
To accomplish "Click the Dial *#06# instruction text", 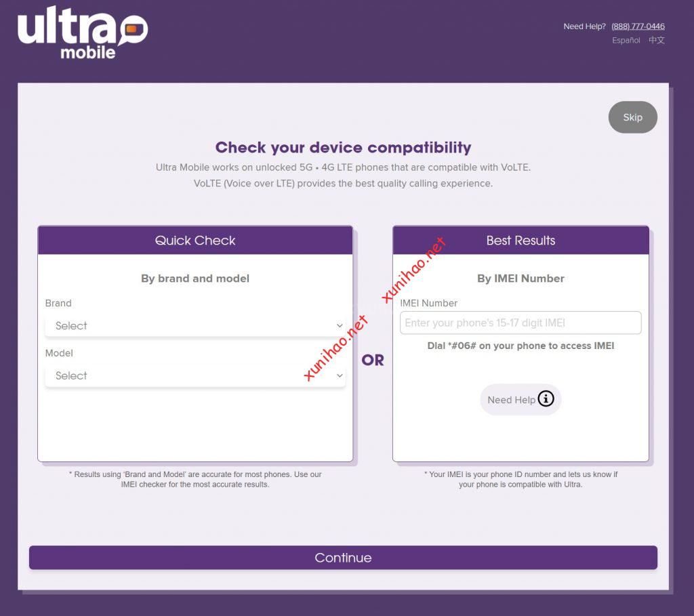I will (520, 346).
